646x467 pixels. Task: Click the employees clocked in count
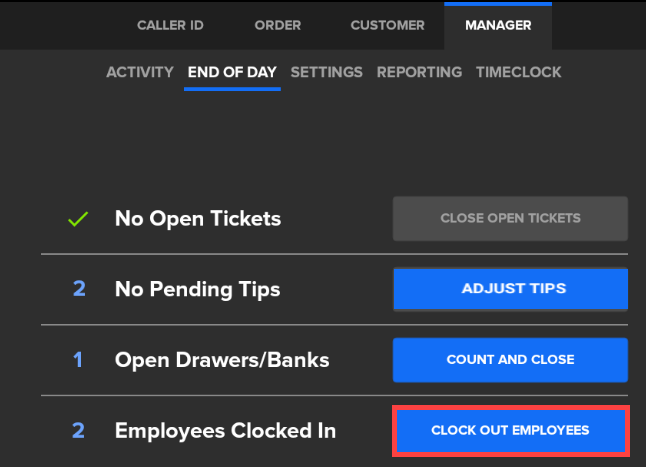(78, 431)
